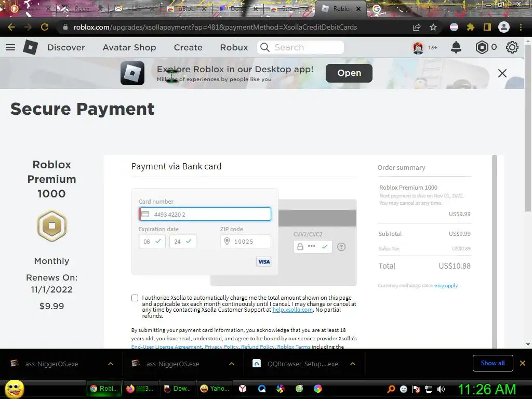The width and height of the screenshot is (532, 399).
Task: Open the Roblox hamburger navigation menu
Action: coord(10,47)
